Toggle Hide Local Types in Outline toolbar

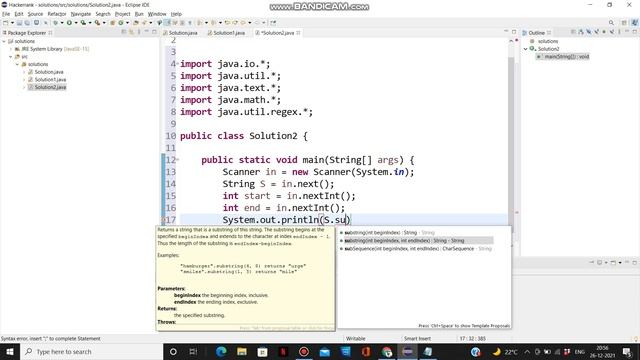(x=612, y=32)
